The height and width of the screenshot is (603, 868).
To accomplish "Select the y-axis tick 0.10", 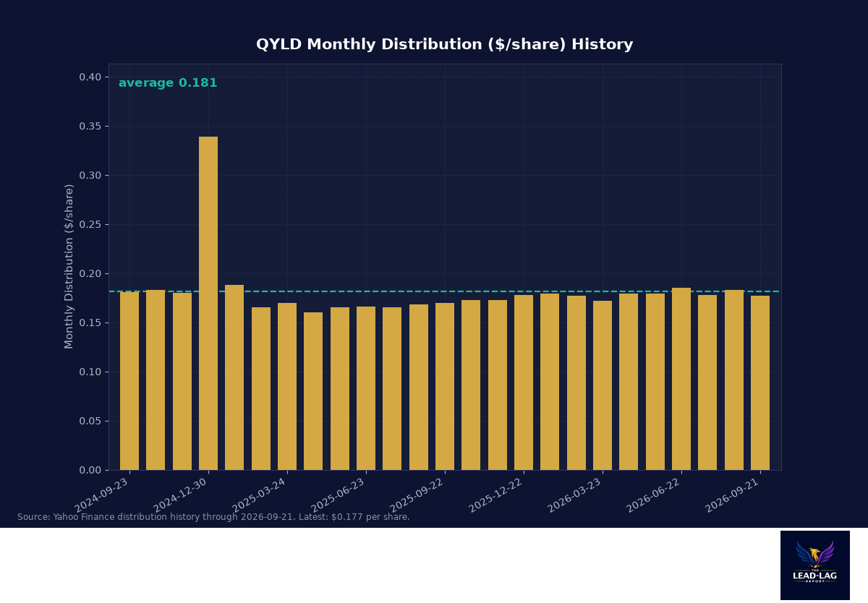I will (x=90, y=372).
